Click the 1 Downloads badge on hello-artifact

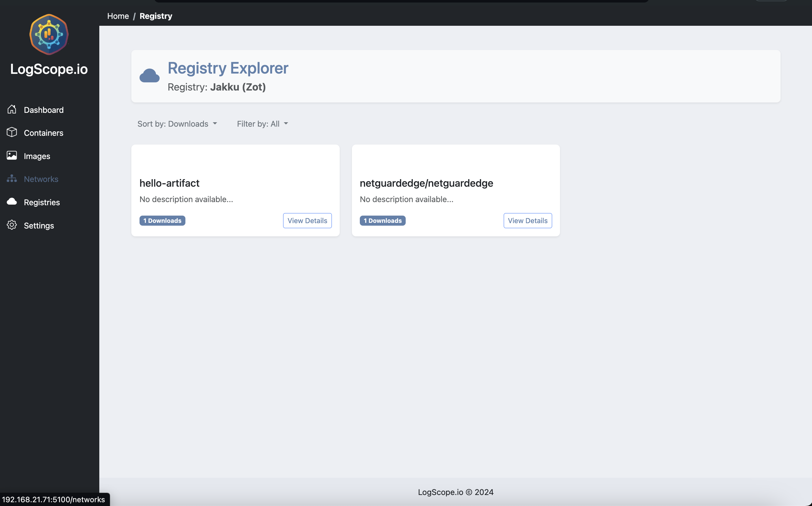pos(162,220)
